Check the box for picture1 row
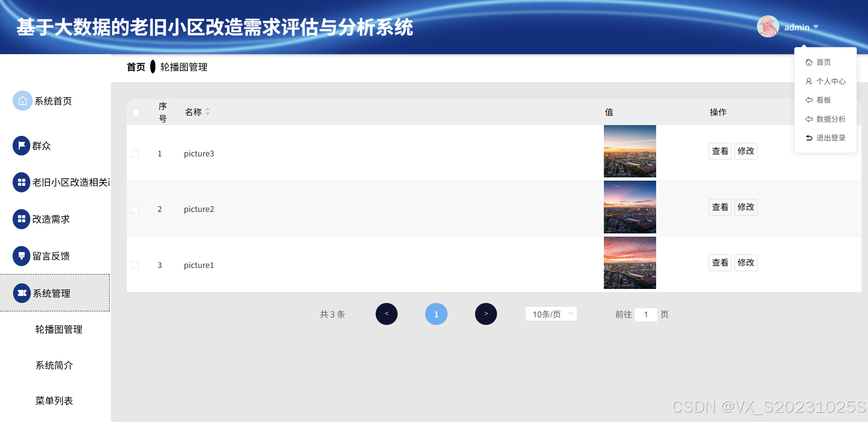This screenshot has height=422, width=868. (135, 265)
